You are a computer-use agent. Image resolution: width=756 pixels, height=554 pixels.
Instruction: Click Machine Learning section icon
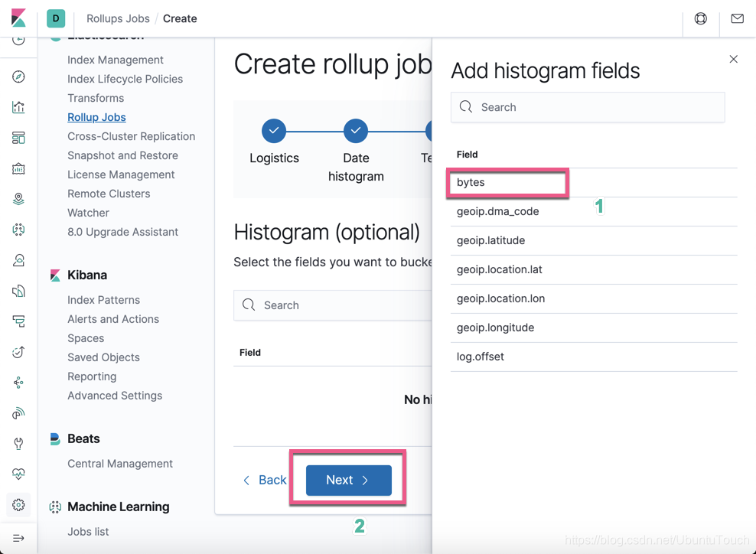[x=55, y=507]
